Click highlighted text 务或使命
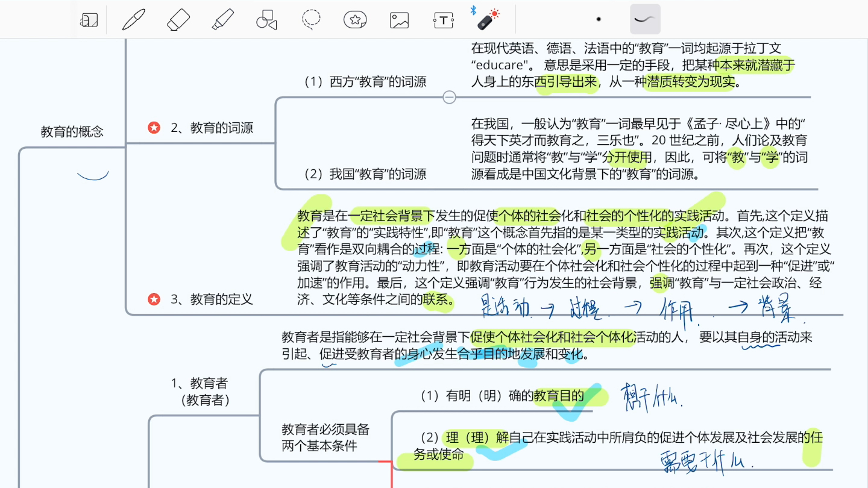Image resolution: width=868 pixels, height=488 pixels. (x=439, y=454)
